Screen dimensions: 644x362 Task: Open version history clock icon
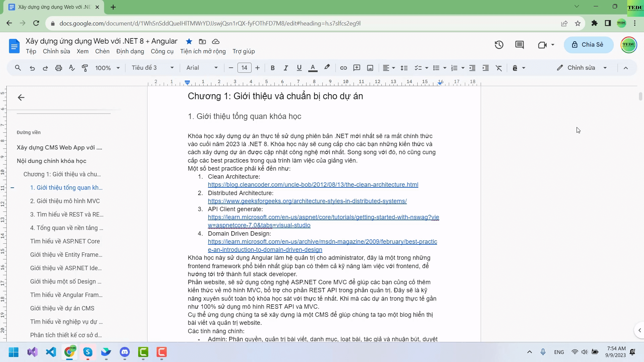click(499, 45)
